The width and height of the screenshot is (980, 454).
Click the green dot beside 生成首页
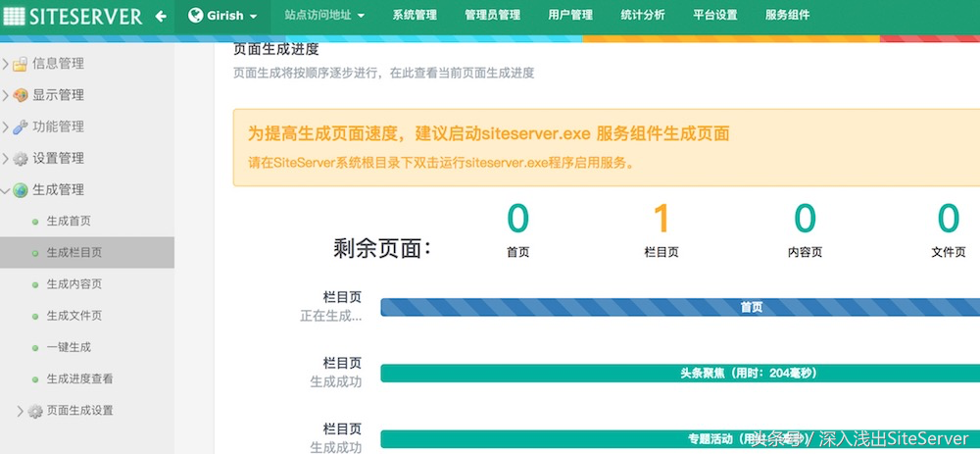(x=35, y=222)
